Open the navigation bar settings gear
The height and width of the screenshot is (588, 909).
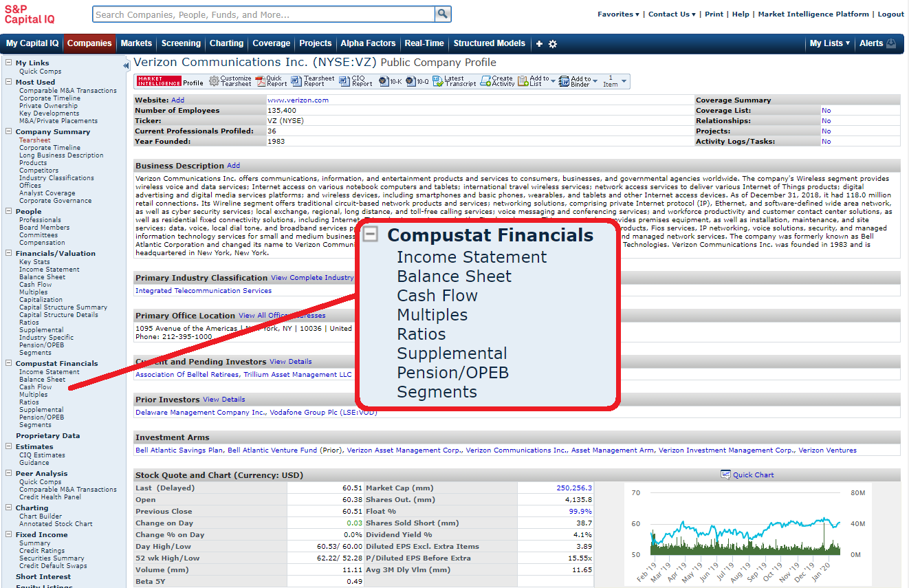(x=553, y=44)
